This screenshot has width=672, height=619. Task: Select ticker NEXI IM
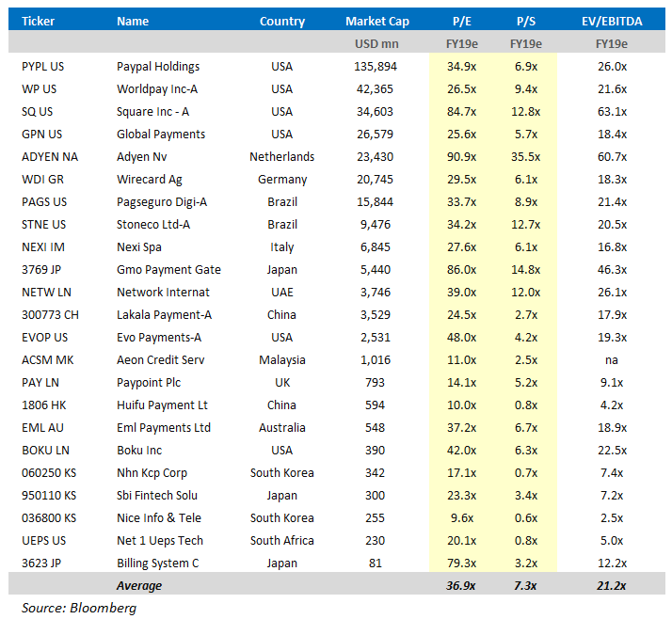coord(43,247)
